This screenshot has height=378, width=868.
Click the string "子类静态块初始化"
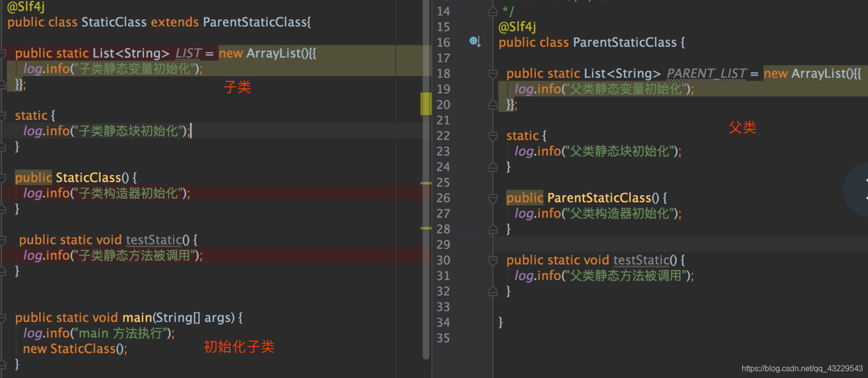129,131
